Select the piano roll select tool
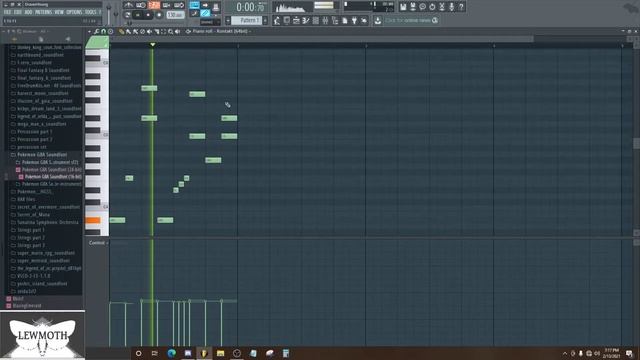 pos(164,31)
